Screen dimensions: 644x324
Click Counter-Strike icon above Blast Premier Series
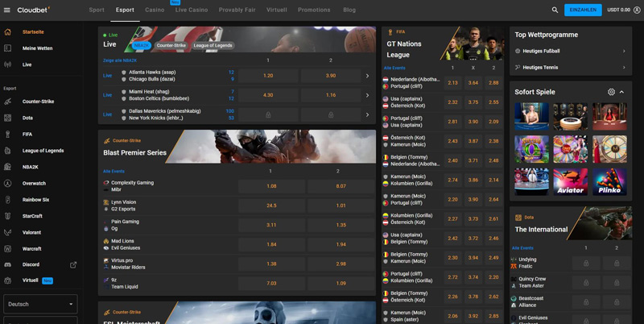[x=107, y=140]
